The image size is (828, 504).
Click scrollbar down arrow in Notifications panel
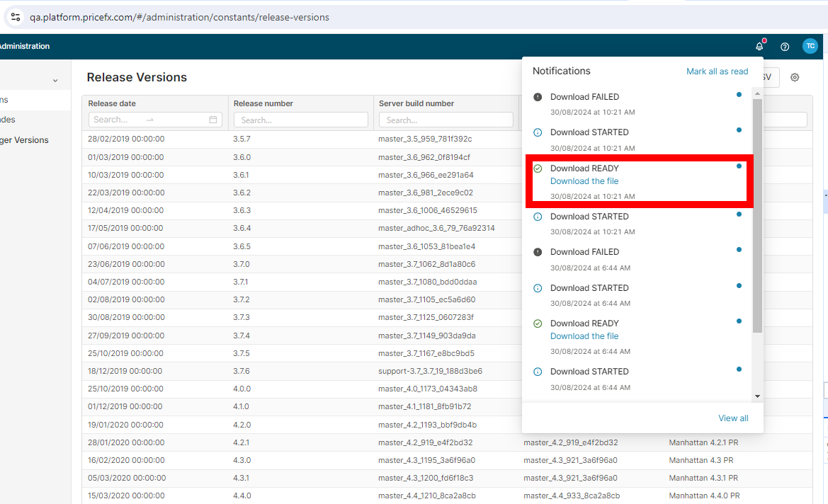click(x=757, y=396)
